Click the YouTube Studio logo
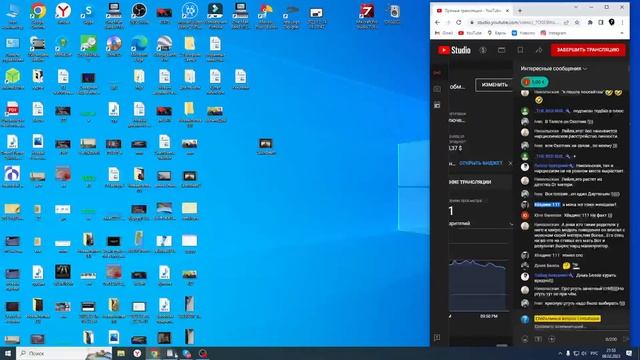Screen dimensions: 640x360 [454, 50]
